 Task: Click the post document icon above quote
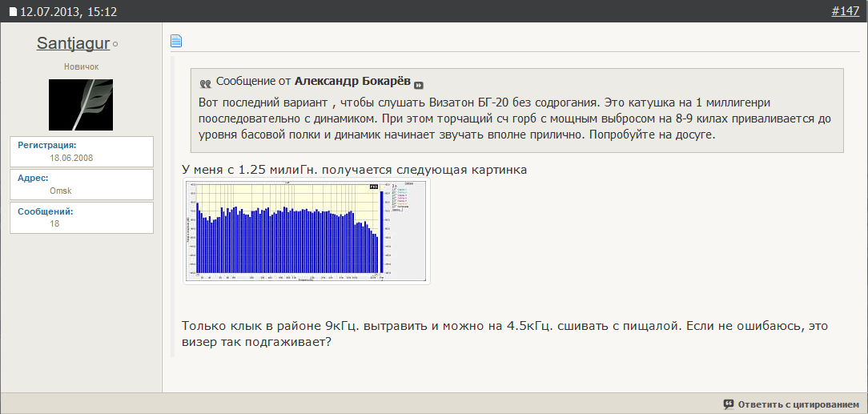176,41
